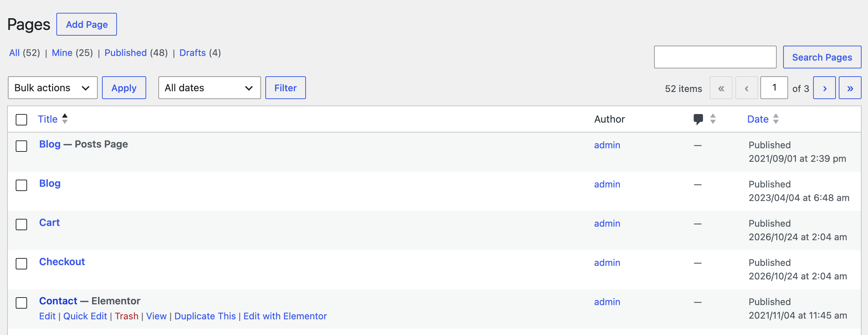
Task: Focus the page search text field
Action: [x=715, y=57]
